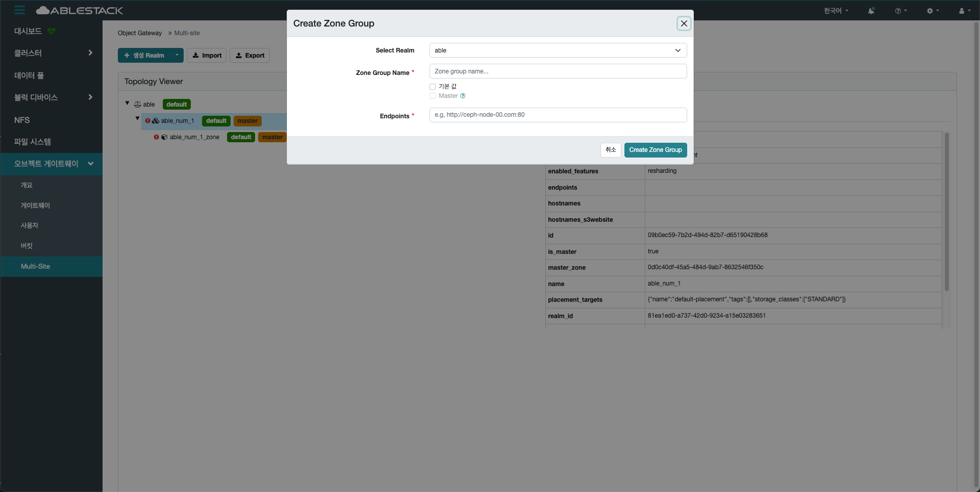Select Multi-Site in sidebar
Screen dimensions: 980x492
(51, 267)
